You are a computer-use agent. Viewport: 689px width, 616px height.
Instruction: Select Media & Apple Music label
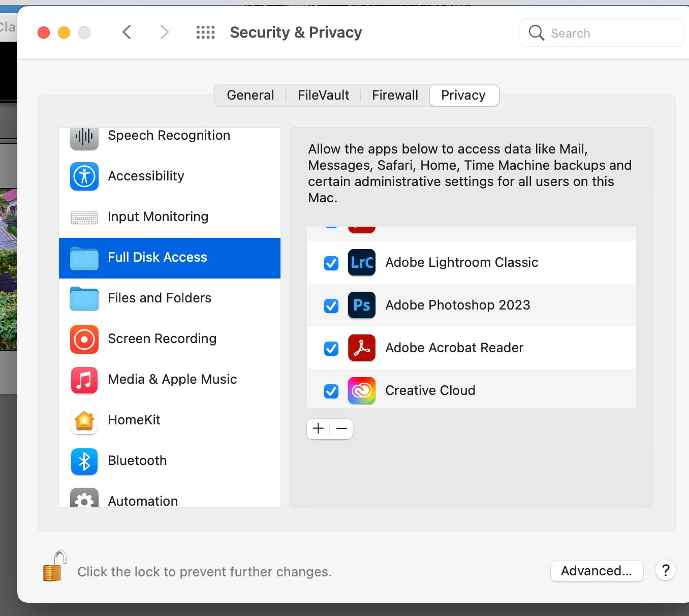[x=173, y=379]
